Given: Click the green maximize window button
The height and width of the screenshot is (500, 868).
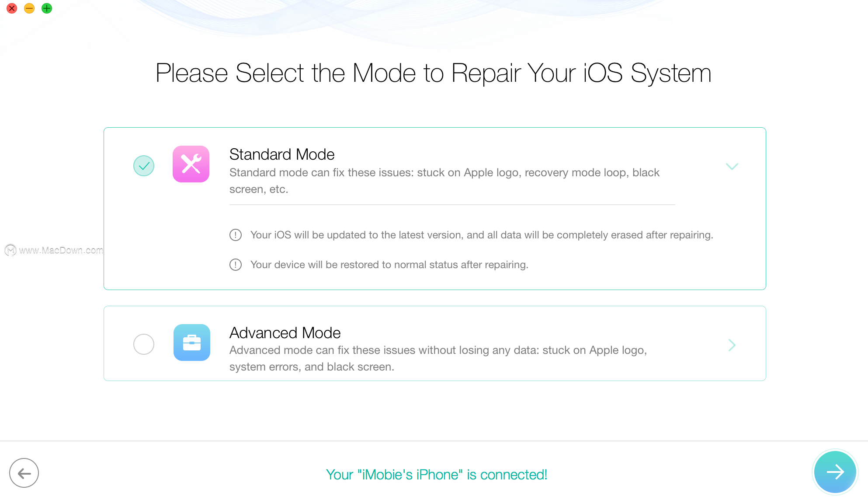Looking at the screenshot, I should [47, 8].
